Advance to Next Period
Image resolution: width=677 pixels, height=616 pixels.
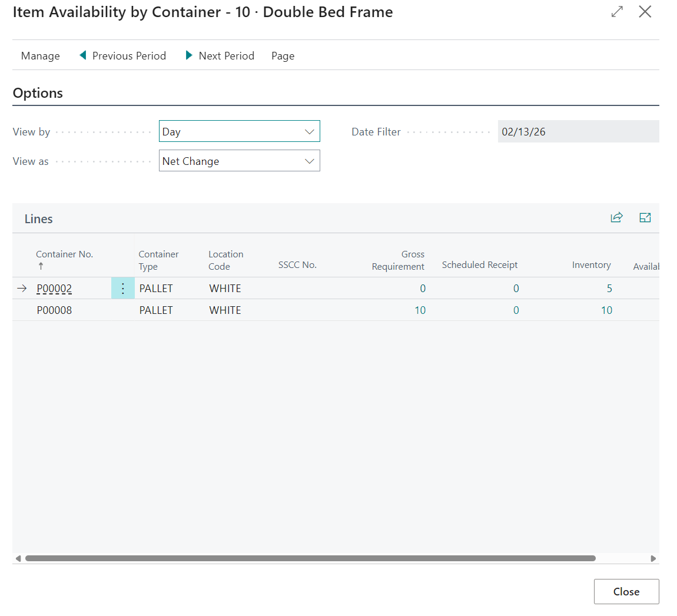click(x=220, y=56)
